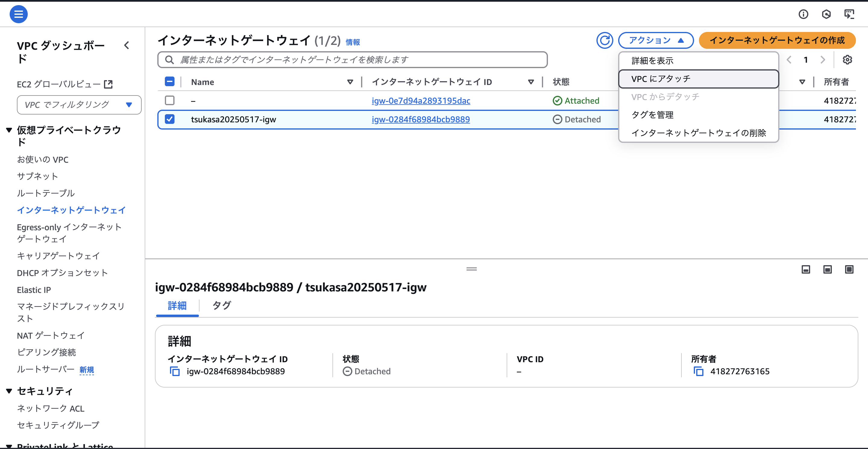Maximize the details split panel
This screenshot has height=449, width=868.
coord(849,269)
